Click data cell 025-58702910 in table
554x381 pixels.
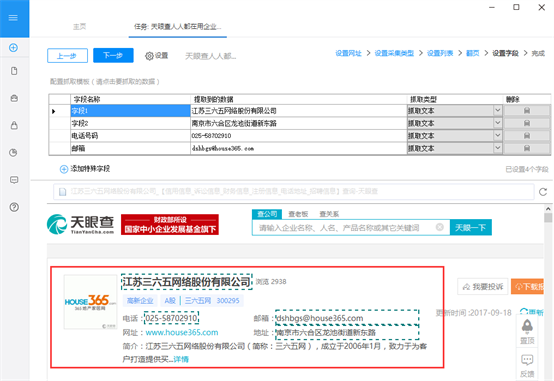point(299,136)
